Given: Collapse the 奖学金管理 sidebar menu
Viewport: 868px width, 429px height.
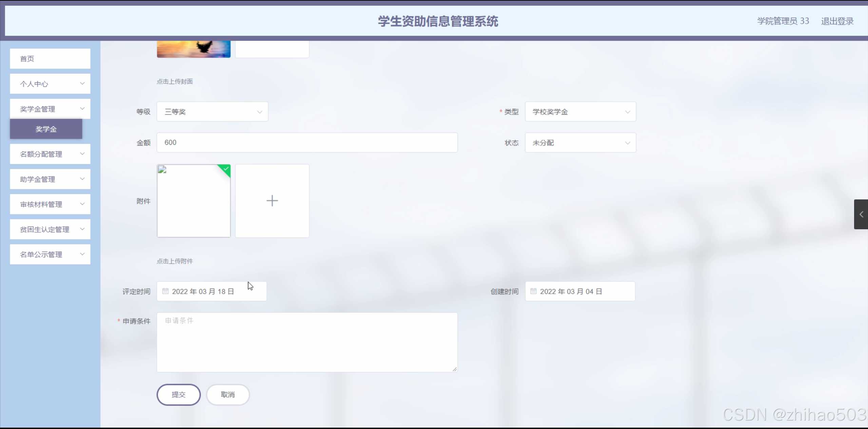Looking at the screenshot, I should pyautogui.click(x=50, y=109).
